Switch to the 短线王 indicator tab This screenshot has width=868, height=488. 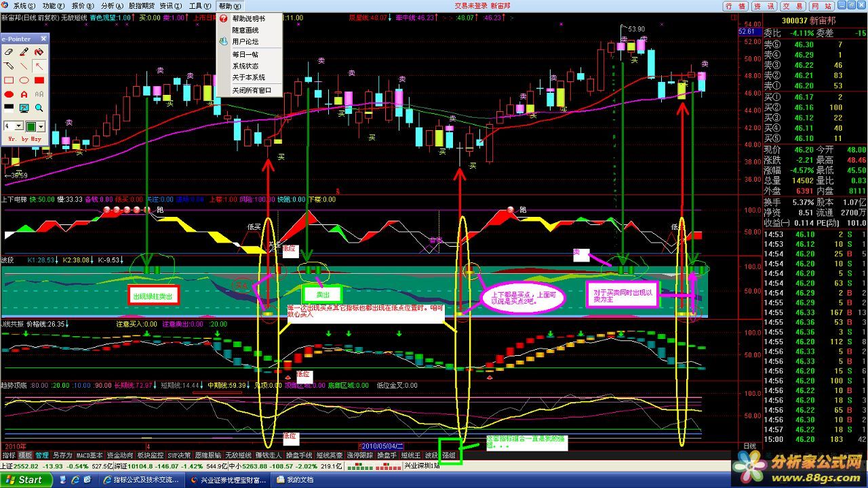click(x=412, y=455)
